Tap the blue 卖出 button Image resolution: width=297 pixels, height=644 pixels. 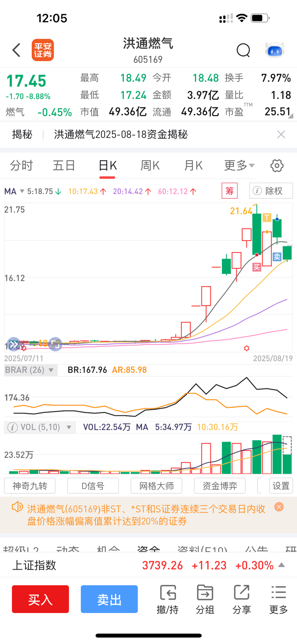coord(109,599)
